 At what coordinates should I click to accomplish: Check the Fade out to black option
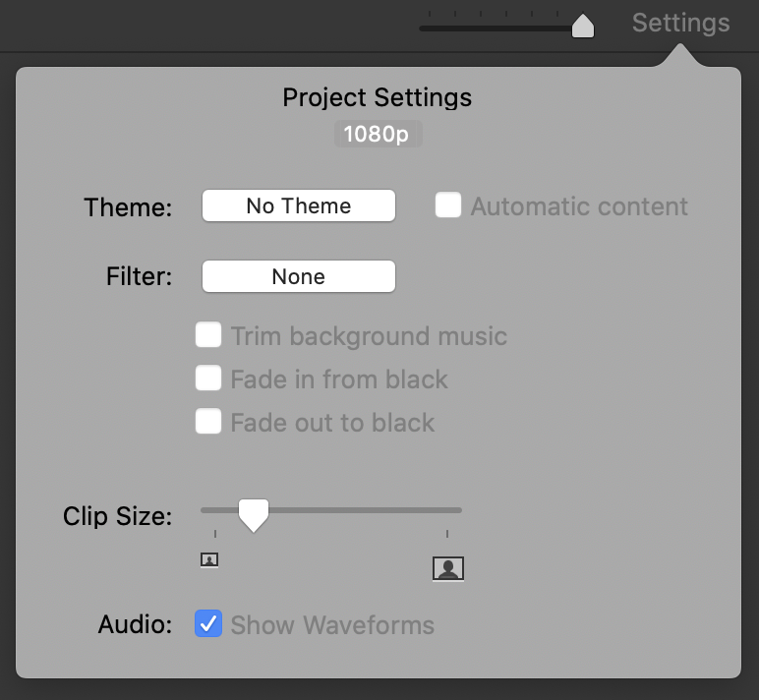[208, 422]
